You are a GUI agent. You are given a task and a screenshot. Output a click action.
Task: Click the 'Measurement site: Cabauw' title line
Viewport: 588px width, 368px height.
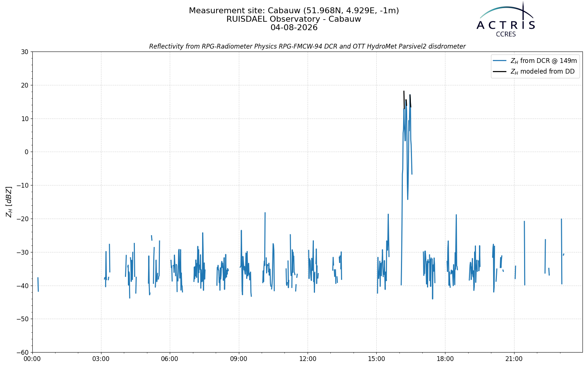click(294, 11)
